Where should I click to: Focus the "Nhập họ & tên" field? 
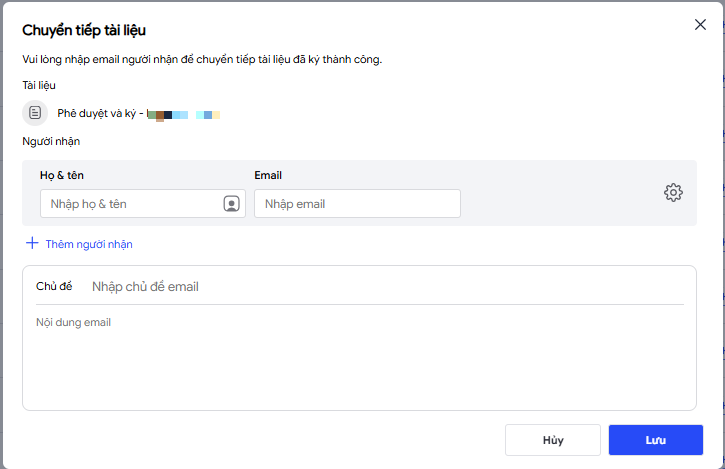tap(130, 204)
